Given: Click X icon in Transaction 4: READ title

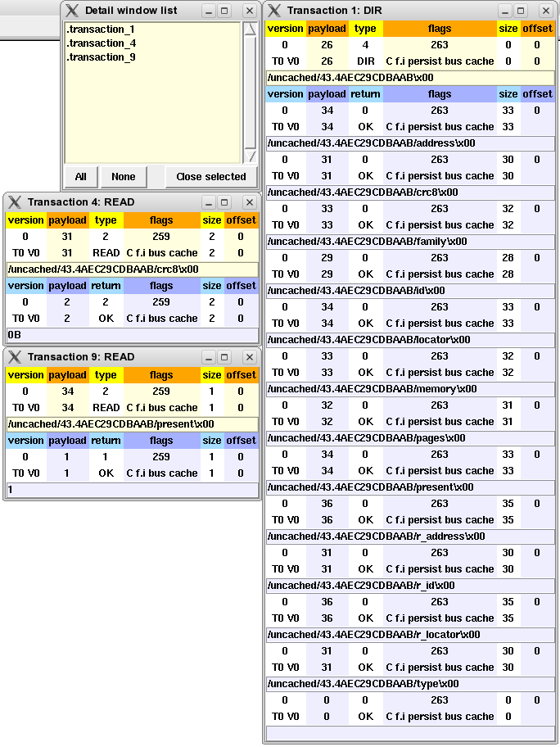Looking at the screenshot, I should pyautogui.click(x=15, y=202).
